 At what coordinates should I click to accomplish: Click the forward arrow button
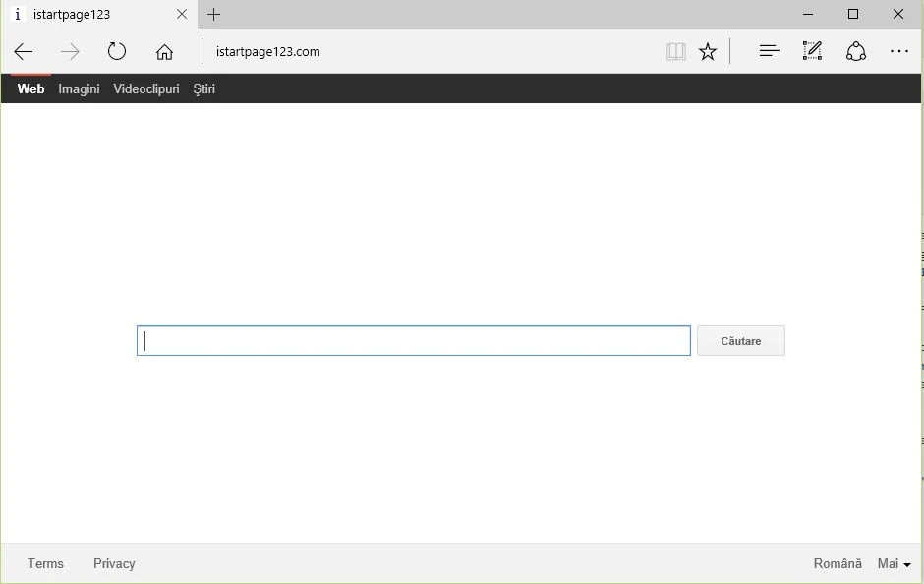click(x=70, y=52)
